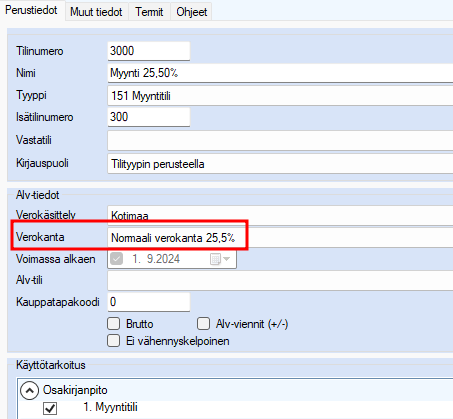The width and height of the screenshot is (453, 419).
Task: Open the Verokanta dropdown
Action: tap(280, 238)
